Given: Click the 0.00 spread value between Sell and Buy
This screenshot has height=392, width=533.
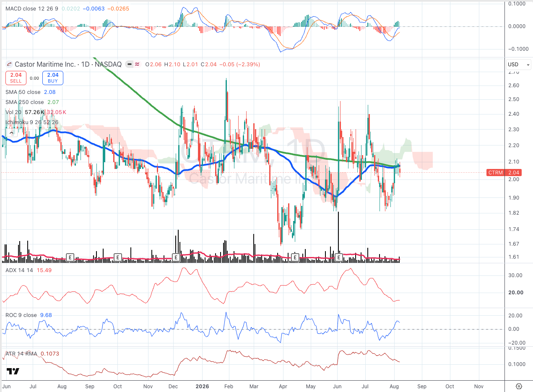Looking at the screenshot, I should pyautogui.click(x=34, y=78).
